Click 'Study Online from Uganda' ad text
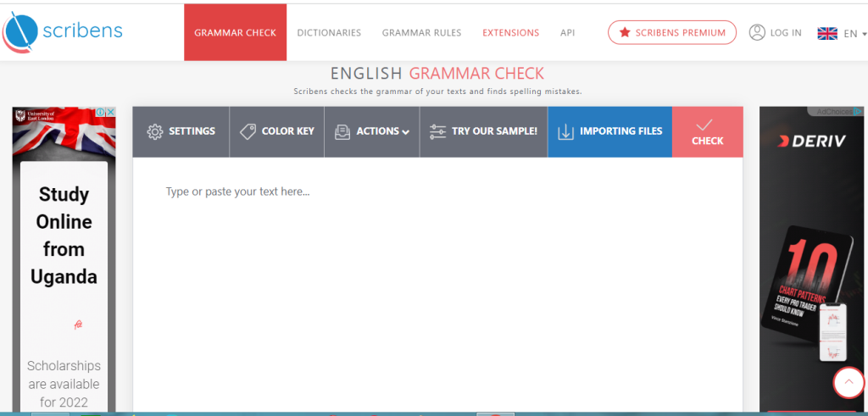 click(x=64, y=236)
